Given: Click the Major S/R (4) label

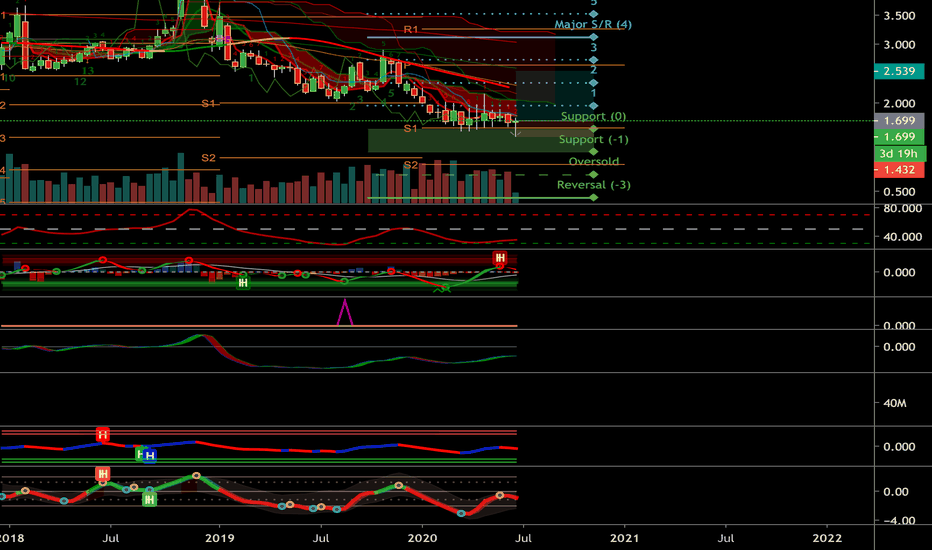Looking at the screenshot, I should tap(593, 24).
